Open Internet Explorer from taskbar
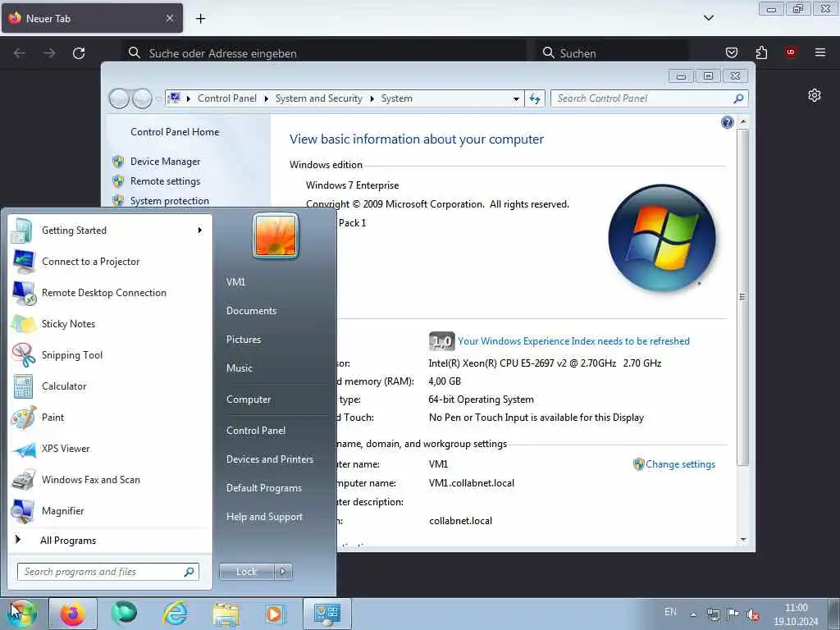The height and width of the screenshot is (630, 840). coord(176,614)
